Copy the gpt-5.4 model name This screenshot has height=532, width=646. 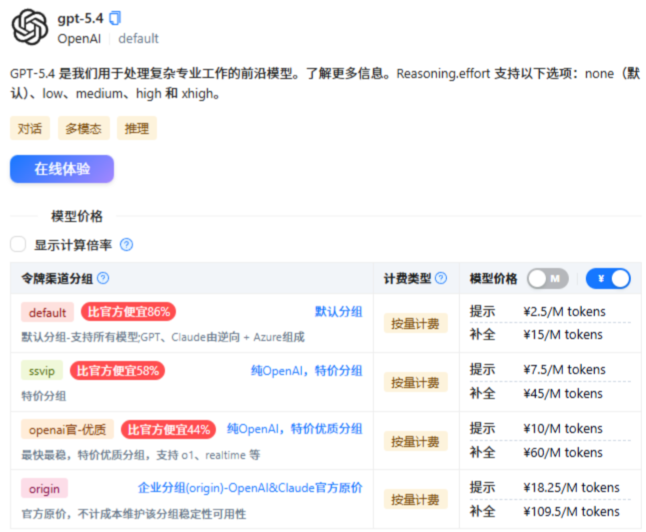tap(115, 18)
